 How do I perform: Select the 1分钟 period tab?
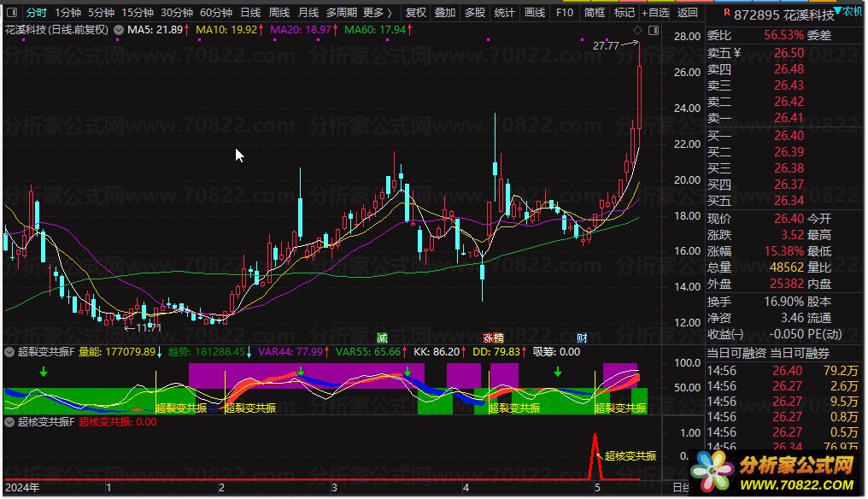click(x=67, y=12)
